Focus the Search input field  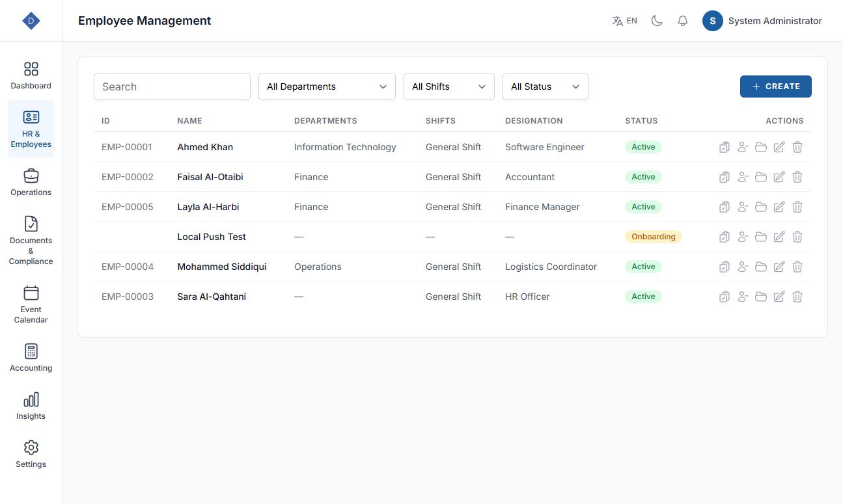(x=172, y=86)
